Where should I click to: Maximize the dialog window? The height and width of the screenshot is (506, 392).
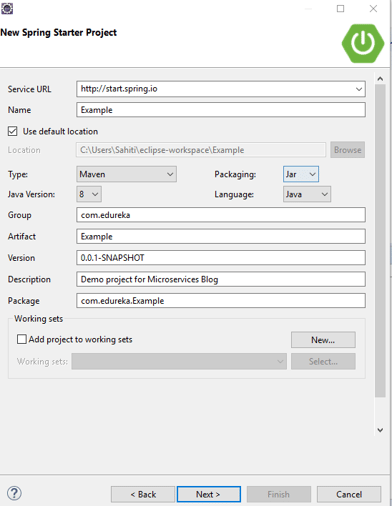tap(340, 8)
